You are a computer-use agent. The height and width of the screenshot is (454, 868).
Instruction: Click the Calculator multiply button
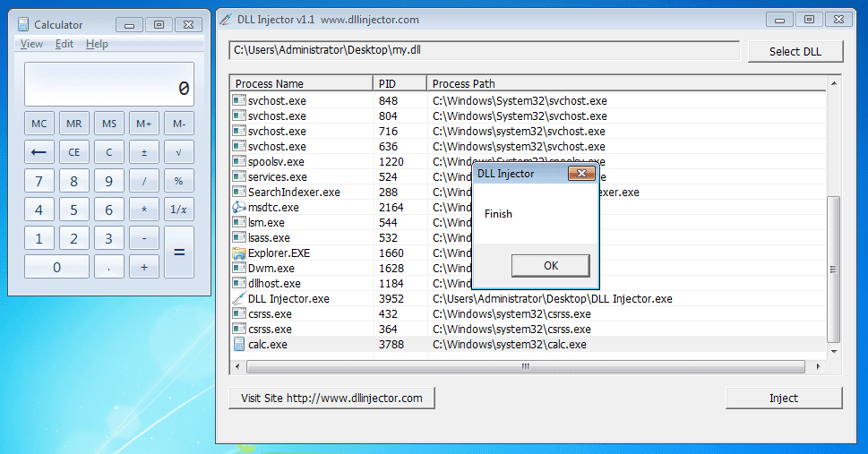tap(144, 210)
